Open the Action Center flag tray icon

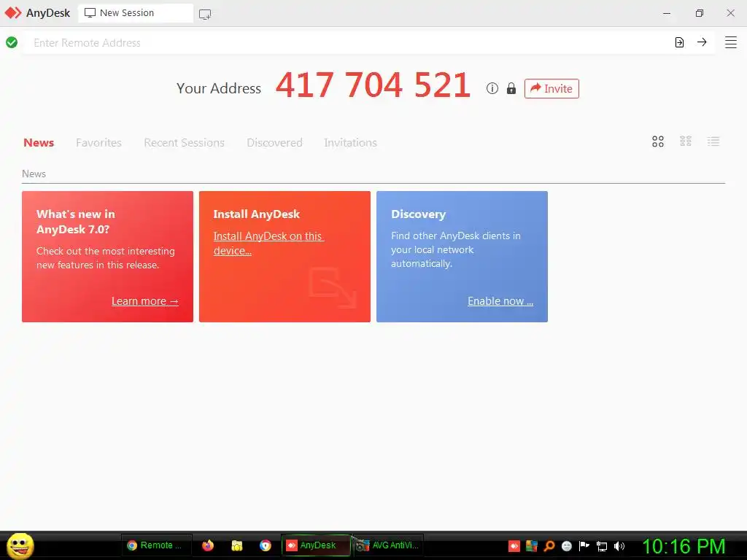pos(584,546)
